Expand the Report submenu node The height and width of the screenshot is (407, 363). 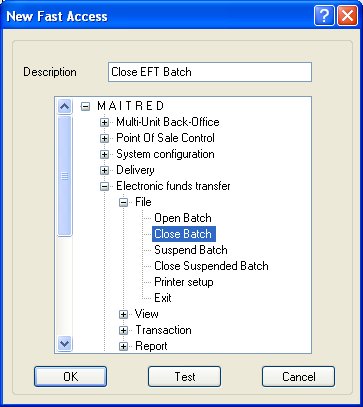pos(123,347)
